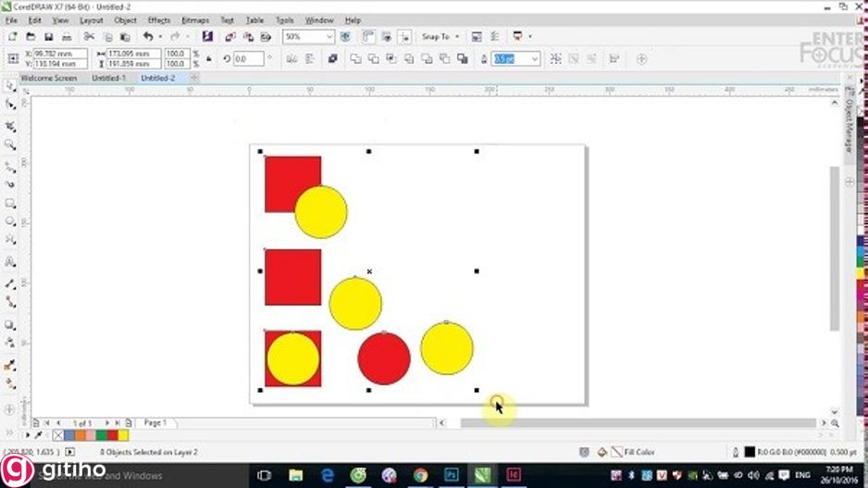The width and height of the screenshot is (868, 488).
Task: Pick the yellow swatch in document palette
Action: point(123,435)
